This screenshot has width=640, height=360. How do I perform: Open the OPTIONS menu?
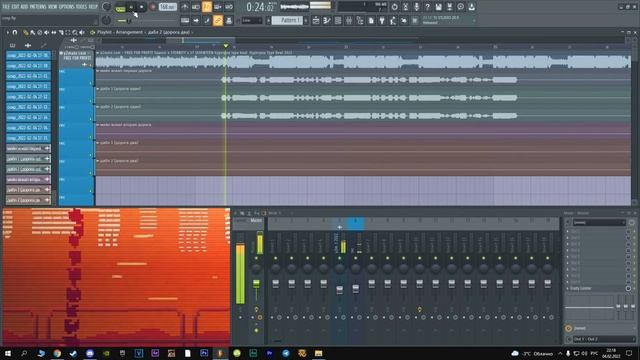pyautogui.click(x=67, y=7)
